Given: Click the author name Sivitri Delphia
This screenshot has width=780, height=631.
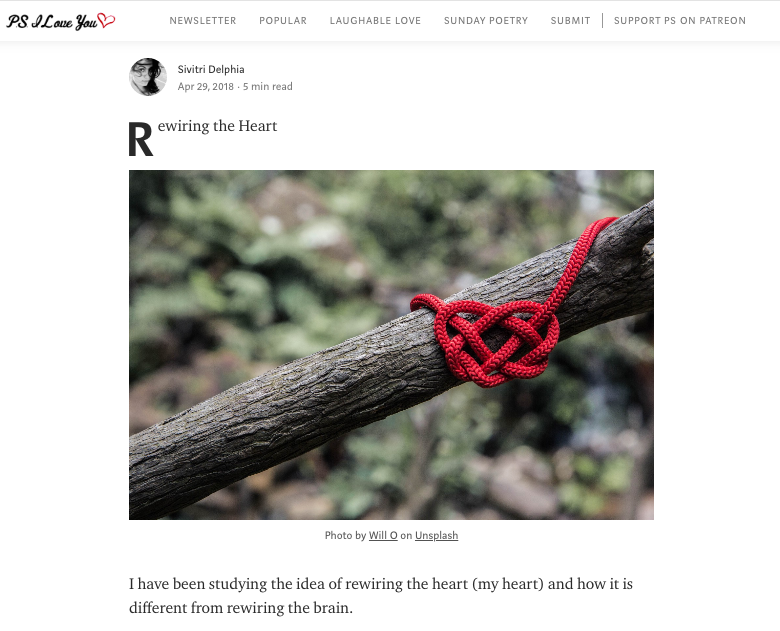Looking at the screenshot, I should click(x=211, y=69).
